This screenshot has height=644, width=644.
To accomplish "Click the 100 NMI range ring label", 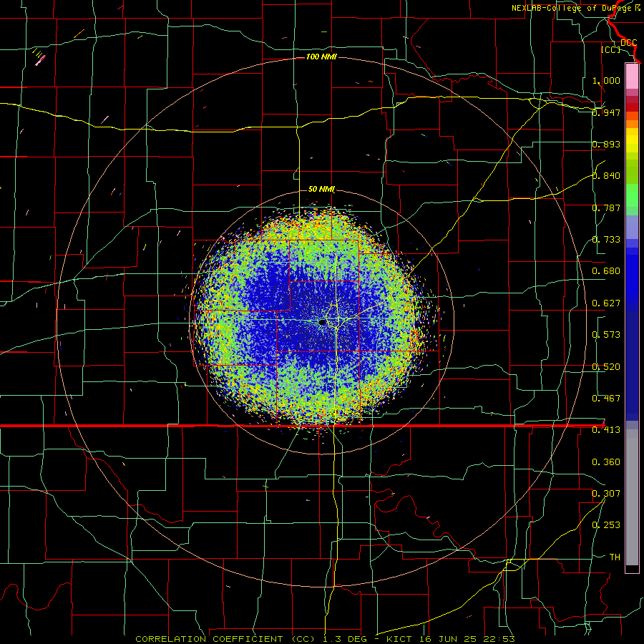I will pos(321,57).
